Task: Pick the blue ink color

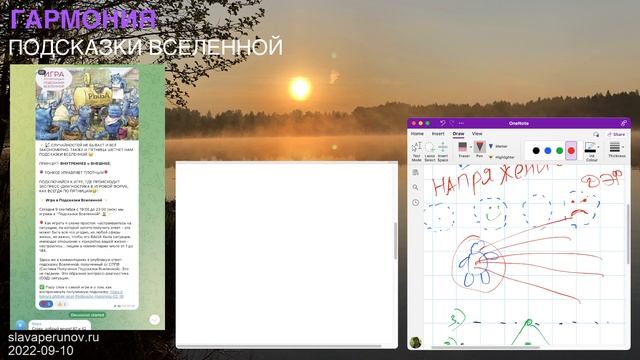Action: (548, 151)
